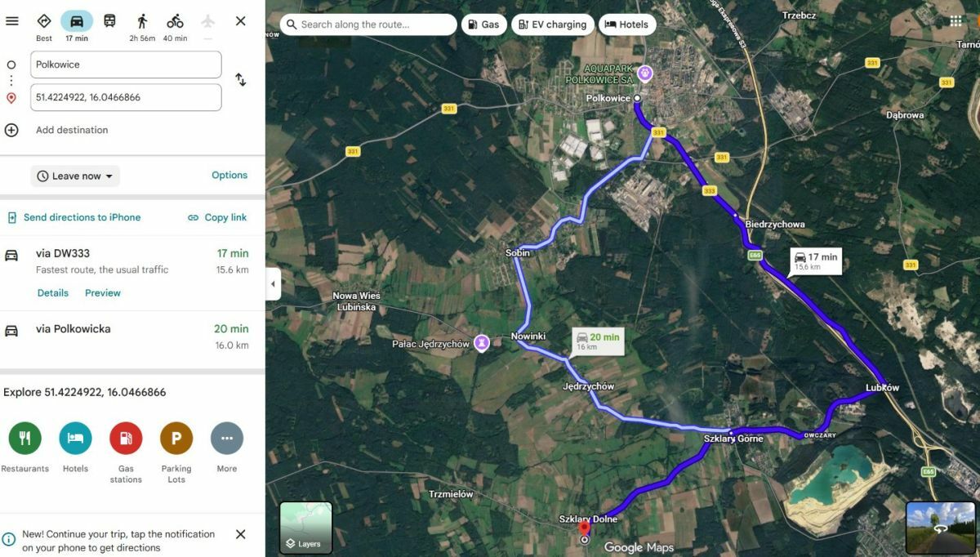Choose Walking mode showing 2h 56m
Viewport: 980px width, 557px height.
click(142, 26)
